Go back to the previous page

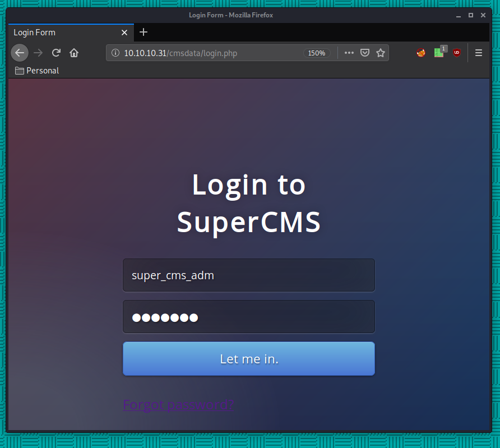coord(20,53)
